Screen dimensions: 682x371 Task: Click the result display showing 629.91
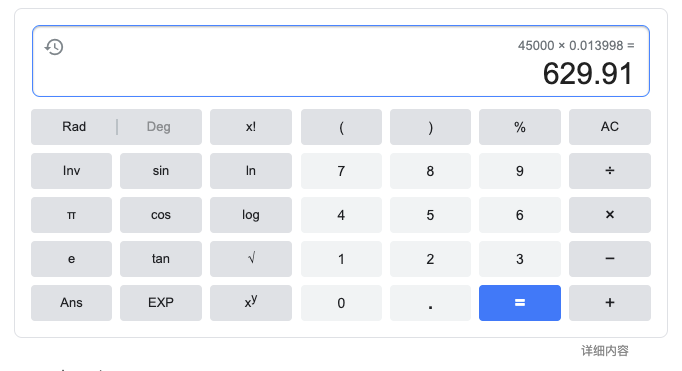(588, 74)
